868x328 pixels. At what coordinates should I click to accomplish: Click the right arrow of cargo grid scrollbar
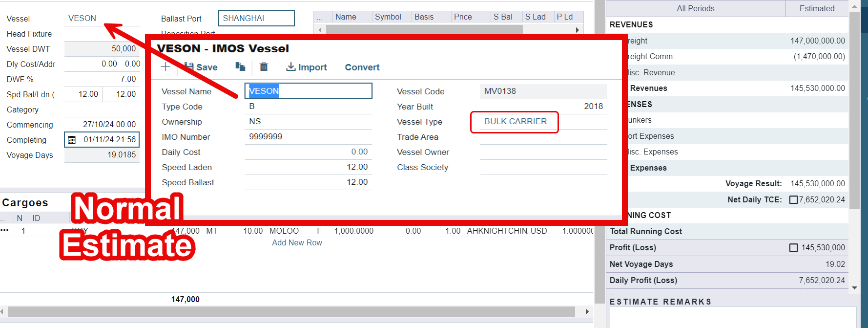[x=587, y=312]
